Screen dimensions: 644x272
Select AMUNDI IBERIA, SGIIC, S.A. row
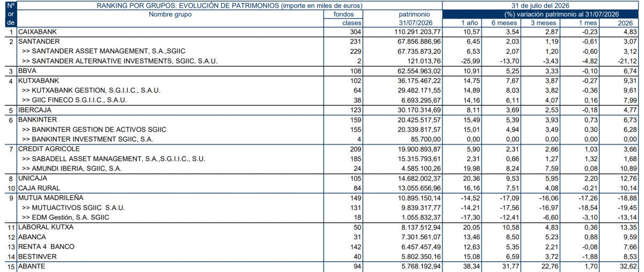(72, 168)
